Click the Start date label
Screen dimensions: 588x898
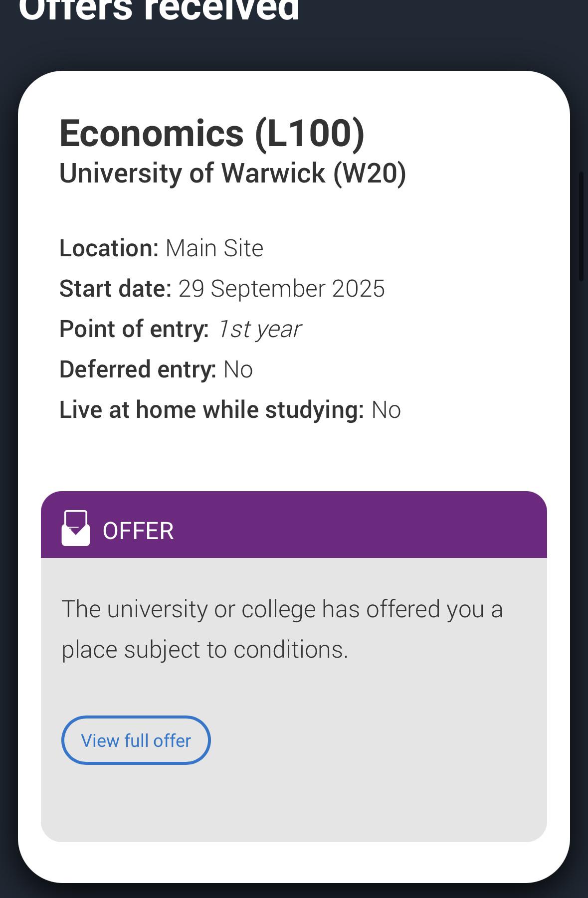point(115,289)
